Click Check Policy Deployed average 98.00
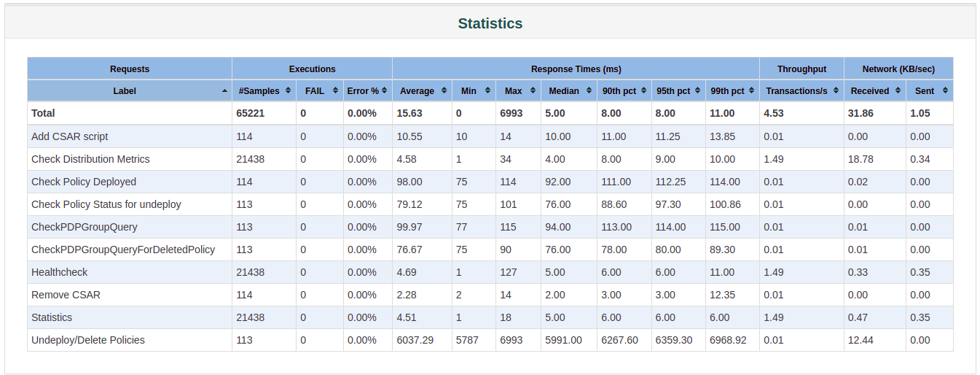Image resolution: width=980 pixels, height=375 pixels. click(409, 182)
